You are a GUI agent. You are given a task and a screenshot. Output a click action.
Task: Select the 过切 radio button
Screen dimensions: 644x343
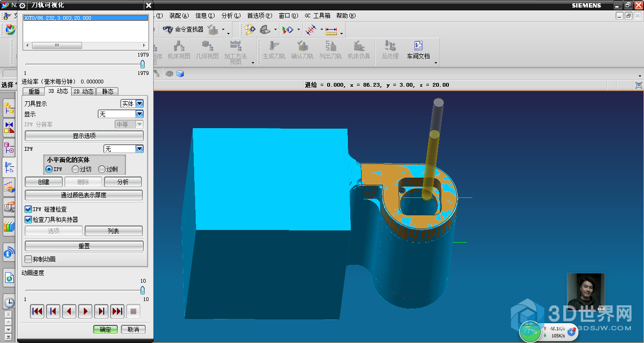tap(75, 169)
